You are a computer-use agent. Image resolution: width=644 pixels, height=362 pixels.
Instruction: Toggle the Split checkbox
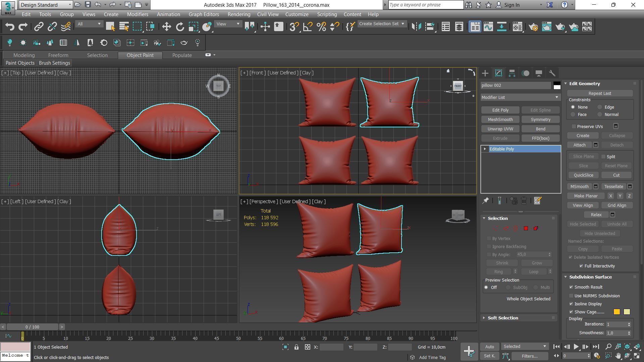(x=603, y=157)
